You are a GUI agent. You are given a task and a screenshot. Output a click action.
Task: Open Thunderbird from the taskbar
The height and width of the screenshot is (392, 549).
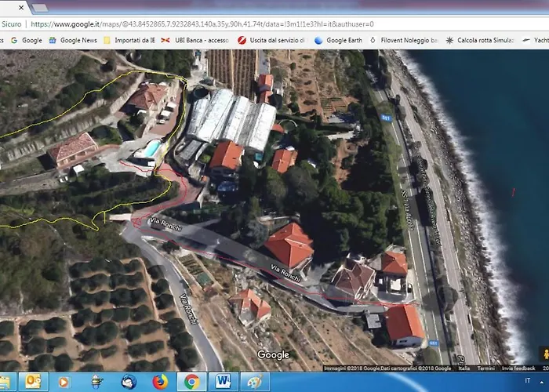pos(129,382)
